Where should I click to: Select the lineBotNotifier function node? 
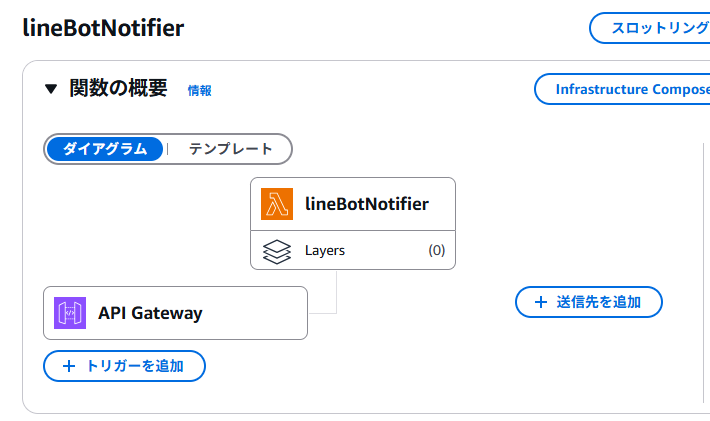coord(353,204)
